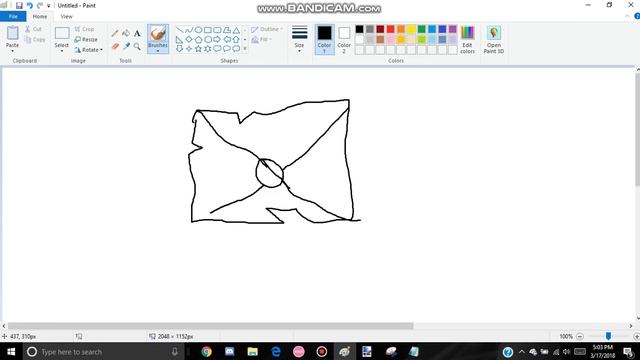Switch to the Home tab
Viewport: 640px width, 360px height.
(x=40, y=16)
